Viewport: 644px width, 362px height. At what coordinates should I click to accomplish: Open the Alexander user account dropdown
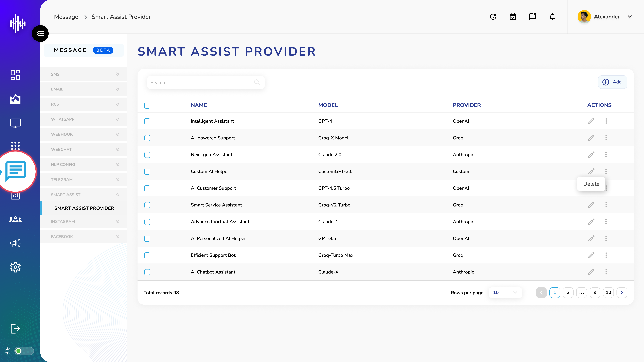point(630,17)
